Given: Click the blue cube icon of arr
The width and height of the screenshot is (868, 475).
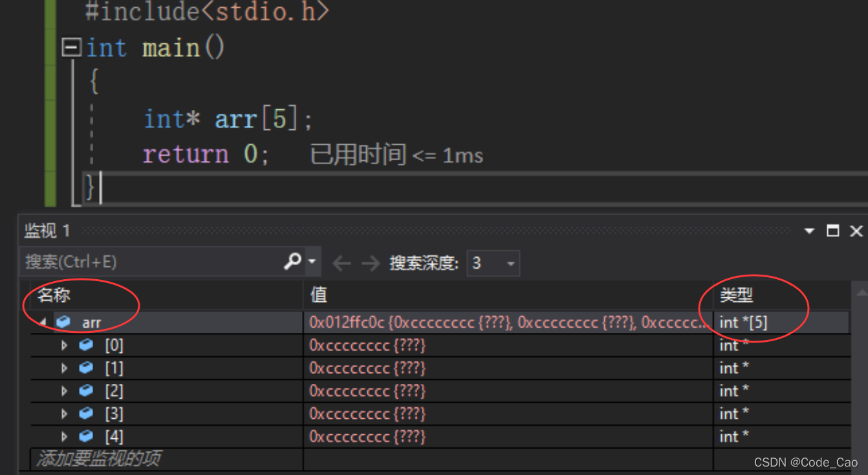Looking at the screenshot, I should pyautogui.click(x=63, y=322).
